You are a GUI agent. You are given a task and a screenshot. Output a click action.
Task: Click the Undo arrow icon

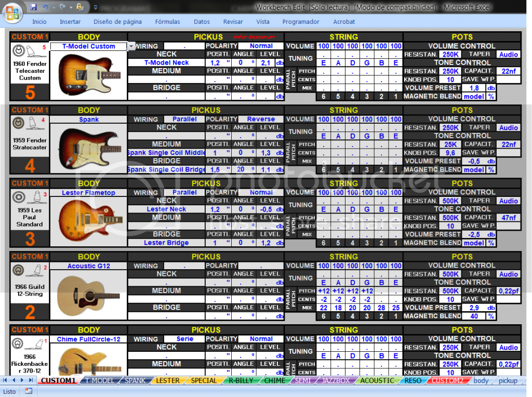click(x=45, y=7)
